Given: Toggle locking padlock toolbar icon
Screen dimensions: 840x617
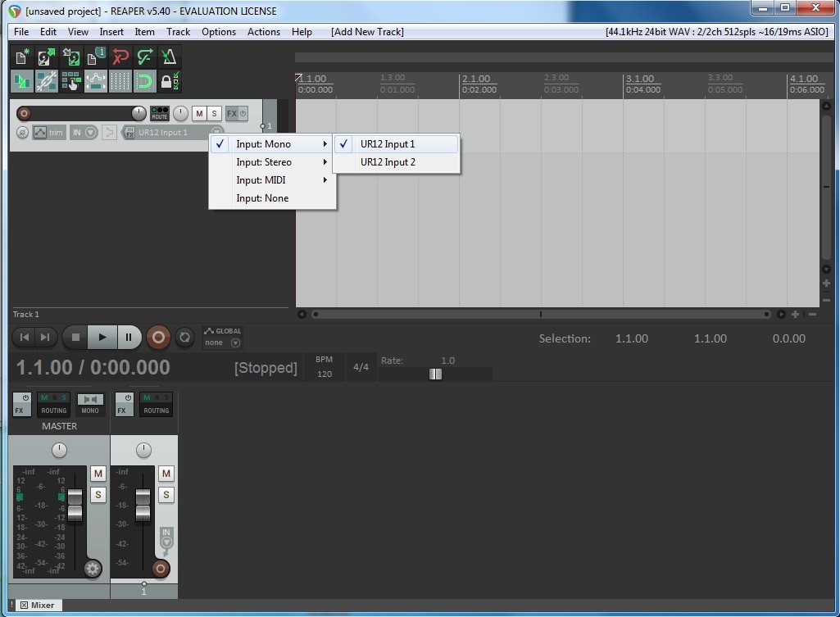Looking at the screenshot, I should coord(169,81).
